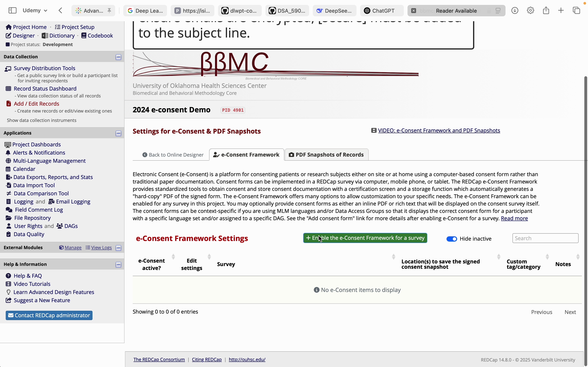This screenshot has height=367, width=588.
Task: Click Back to Online Designer button
Action: (x=173, y=154)
